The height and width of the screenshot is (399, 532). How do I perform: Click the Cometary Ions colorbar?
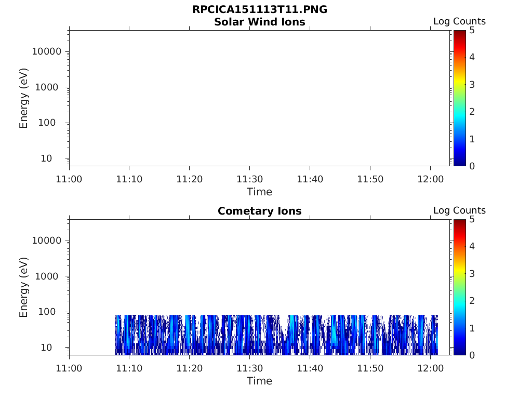click(459, 287)
